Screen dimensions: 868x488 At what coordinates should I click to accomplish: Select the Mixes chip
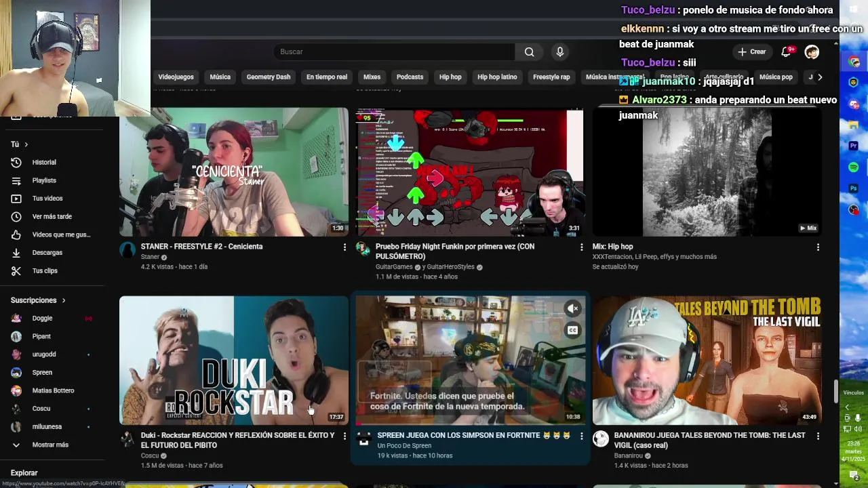tap(372, 77)
